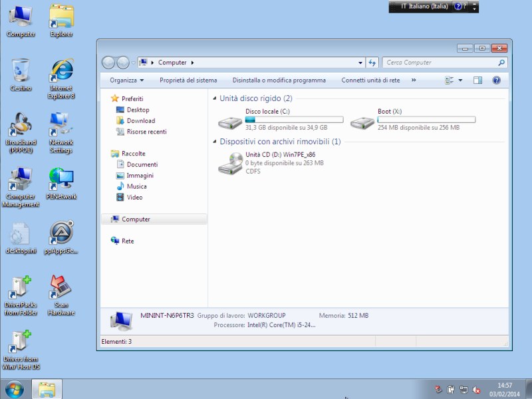Select Desktop under Preferiti

coord(132,110)
